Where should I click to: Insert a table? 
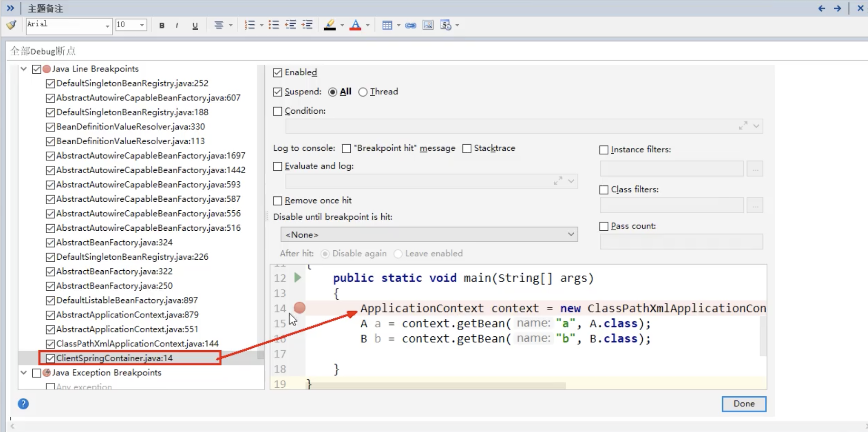pyautogui.click(x=387, y=25)
